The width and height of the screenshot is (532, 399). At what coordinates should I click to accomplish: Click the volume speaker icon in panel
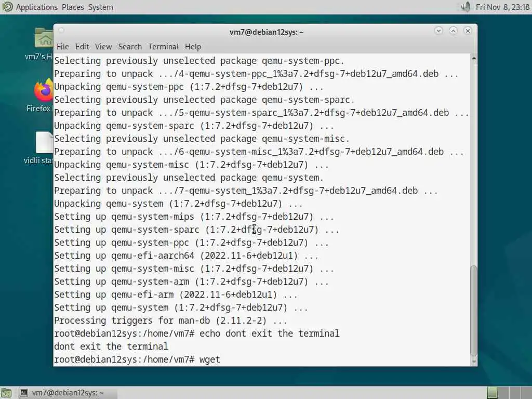(466, 7)
